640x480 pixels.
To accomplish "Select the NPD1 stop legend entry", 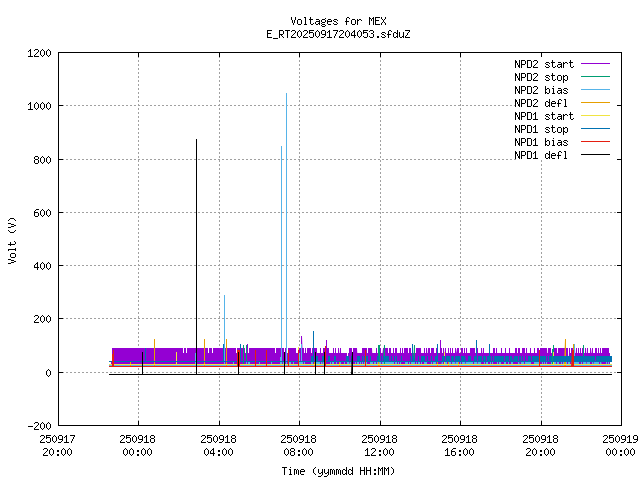I will click(x=541, y=129).
